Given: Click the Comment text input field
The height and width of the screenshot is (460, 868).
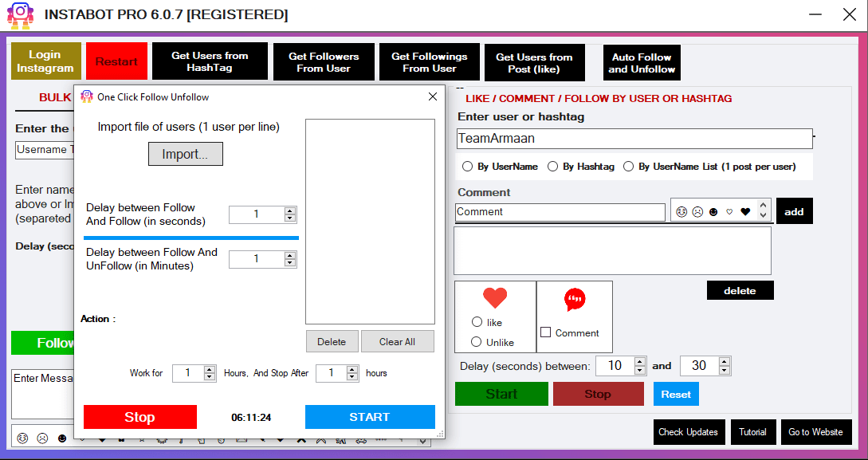Looking at the screenshot, I should (560, 212).
